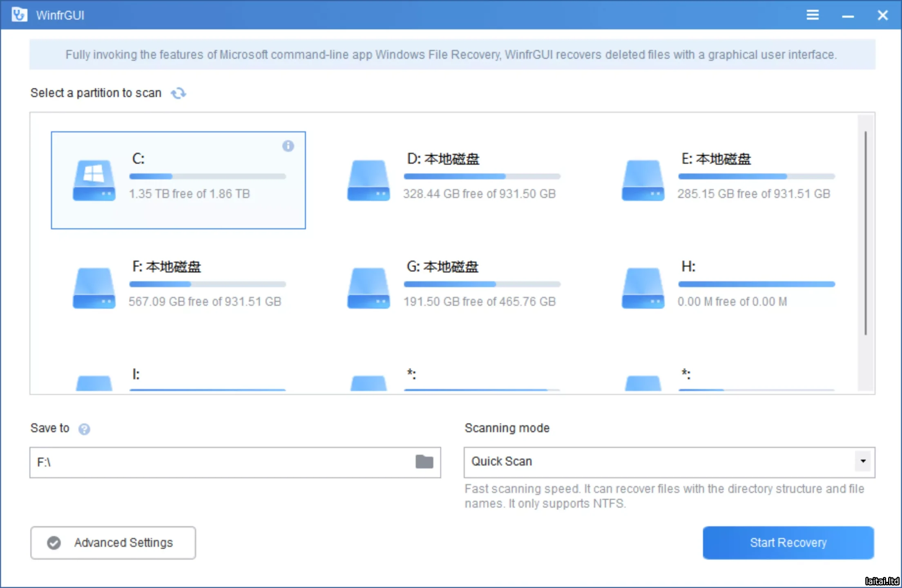902x588 pixels.
Task: Click the partition list vertical scrollbar
Action: point(865,233)
